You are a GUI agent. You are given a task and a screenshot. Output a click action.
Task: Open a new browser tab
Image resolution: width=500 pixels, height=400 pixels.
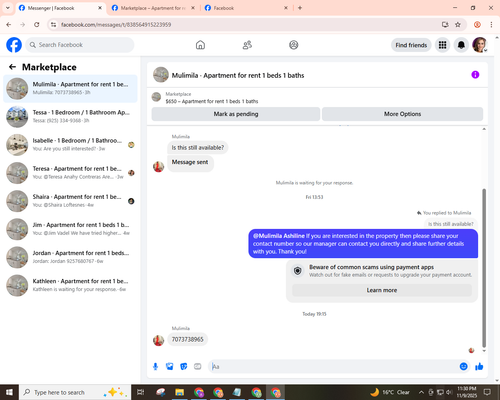click(300, 8)
